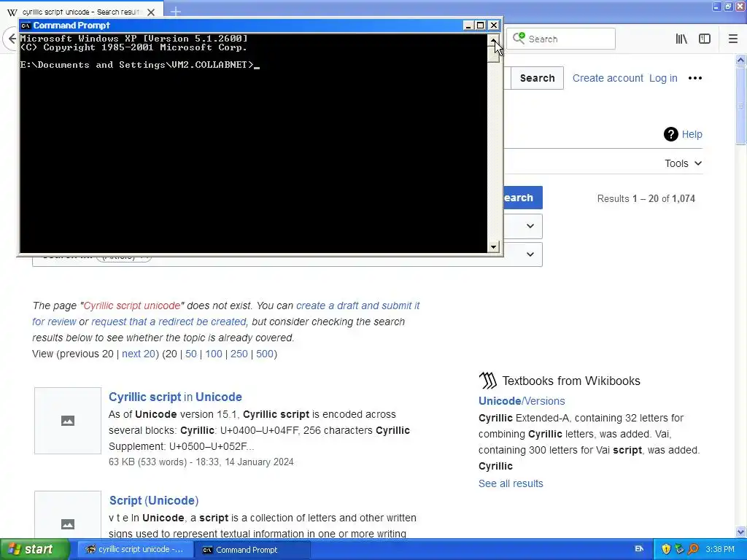Click the orange magnifier tray icon
Screen dimensions: 747x560
pos(694,549)
